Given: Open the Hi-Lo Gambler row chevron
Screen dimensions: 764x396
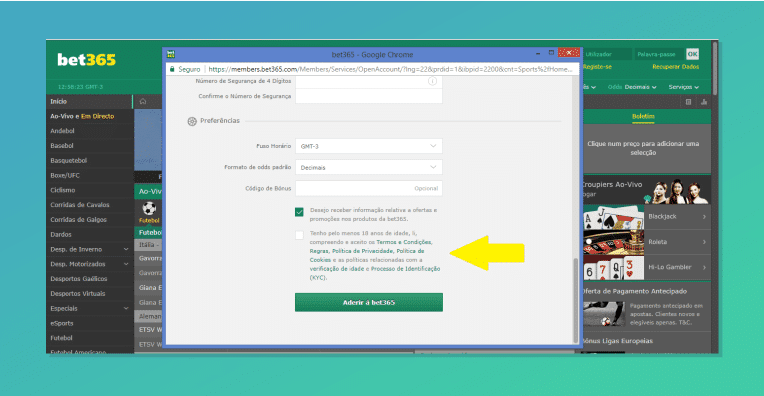Looking at the screenshot, I should point(704,267).
